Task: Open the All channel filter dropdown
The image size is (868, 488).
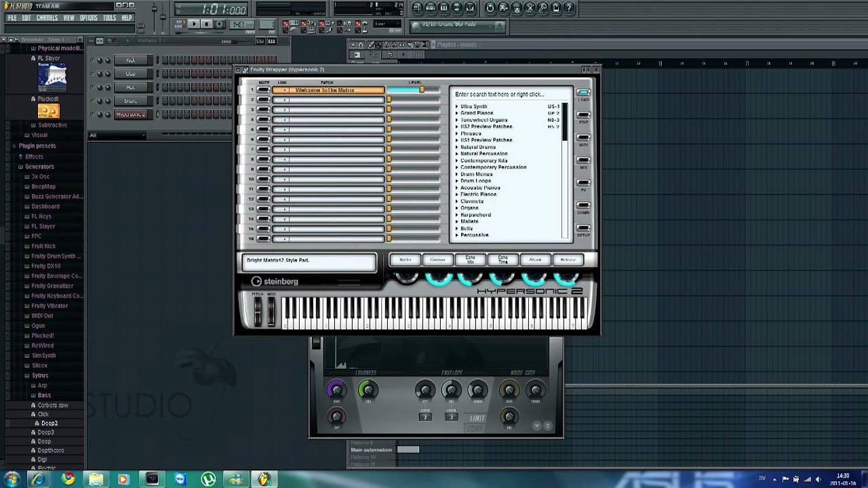Action: pos(117,135)
